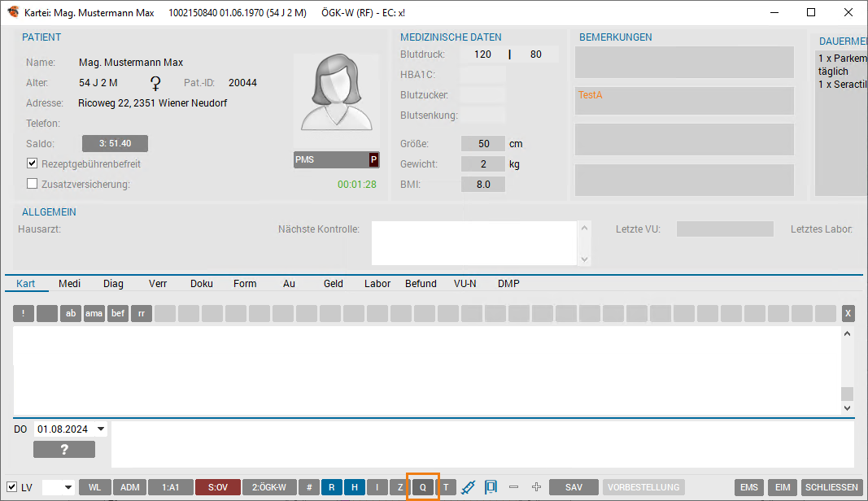
Task: Click the scroll-down arrow of Nächste Kontrolle box
Action: pos(585,259)
